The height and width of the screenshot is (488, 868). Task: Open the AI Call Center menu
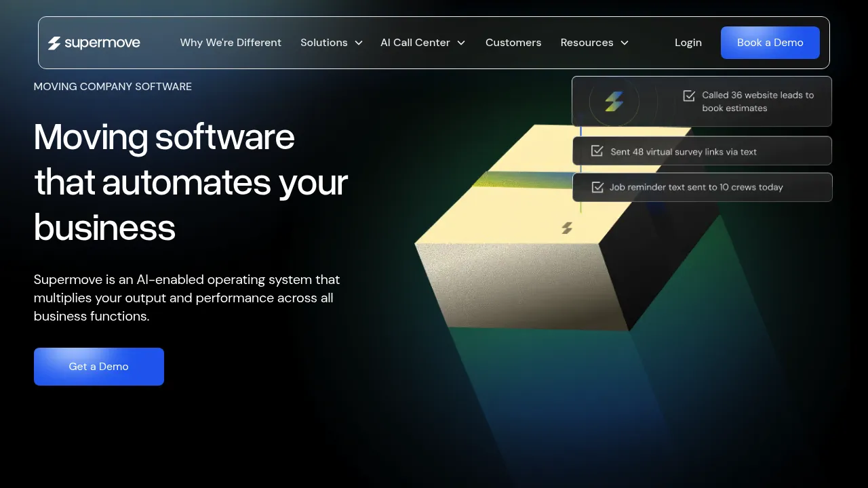coord(415,43)
